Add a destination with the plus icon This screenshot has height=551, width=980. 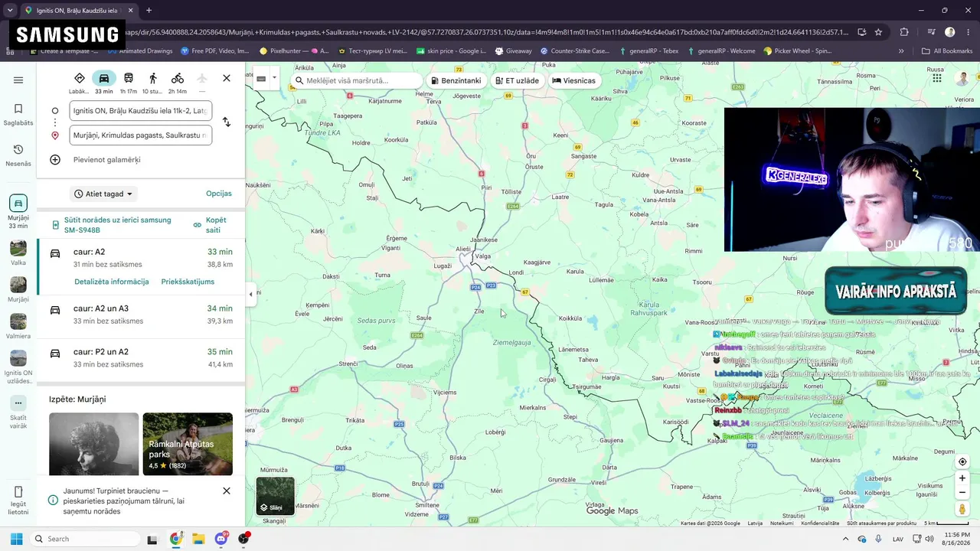click(55, 160)
